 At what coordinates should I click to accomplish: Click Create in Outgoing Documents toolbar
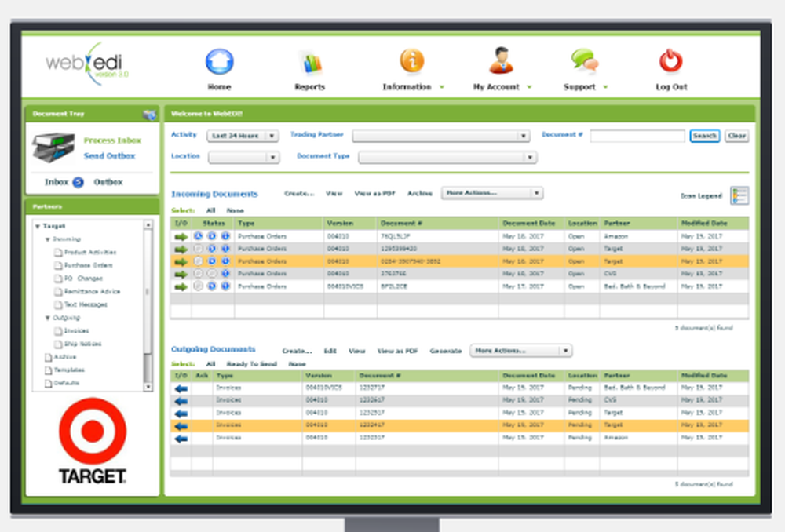[x=297, y=352]
